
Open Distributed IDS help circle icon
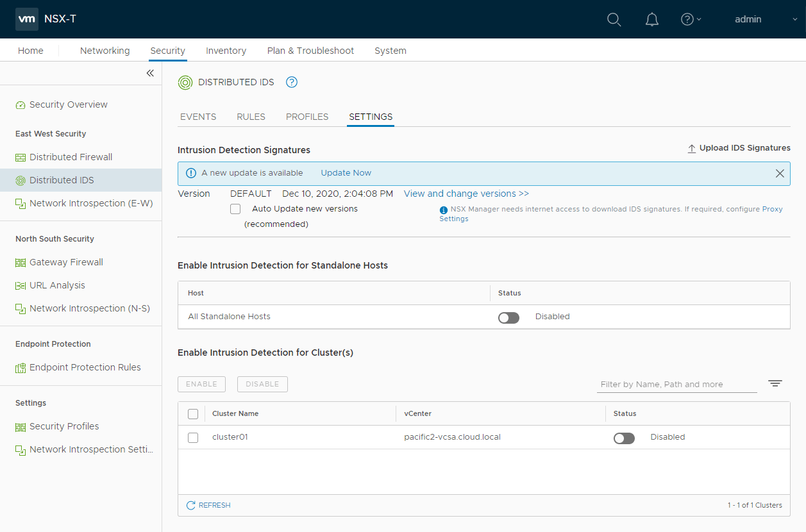point(292,82)
